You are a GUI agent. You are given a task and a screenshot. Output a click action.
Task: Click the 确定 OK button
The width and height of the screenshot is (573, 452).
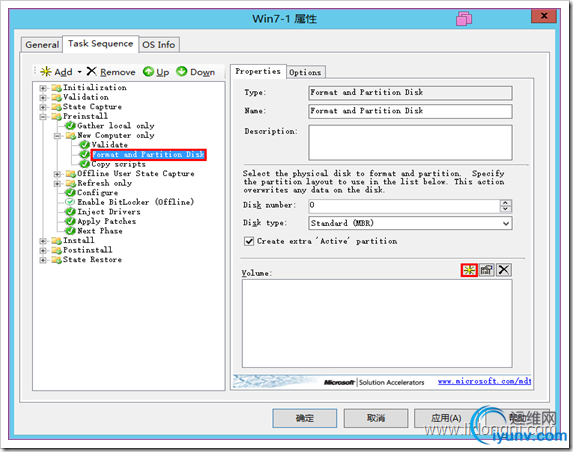point(304,418)
